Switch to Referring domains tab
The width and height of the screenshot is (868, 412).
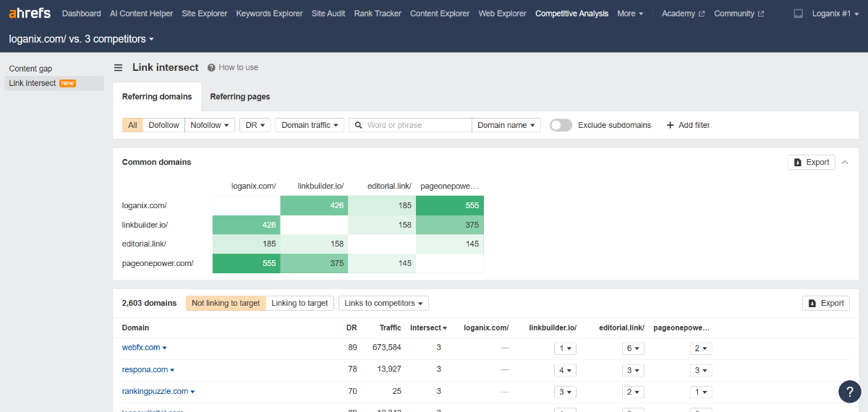tap(157, 96)
